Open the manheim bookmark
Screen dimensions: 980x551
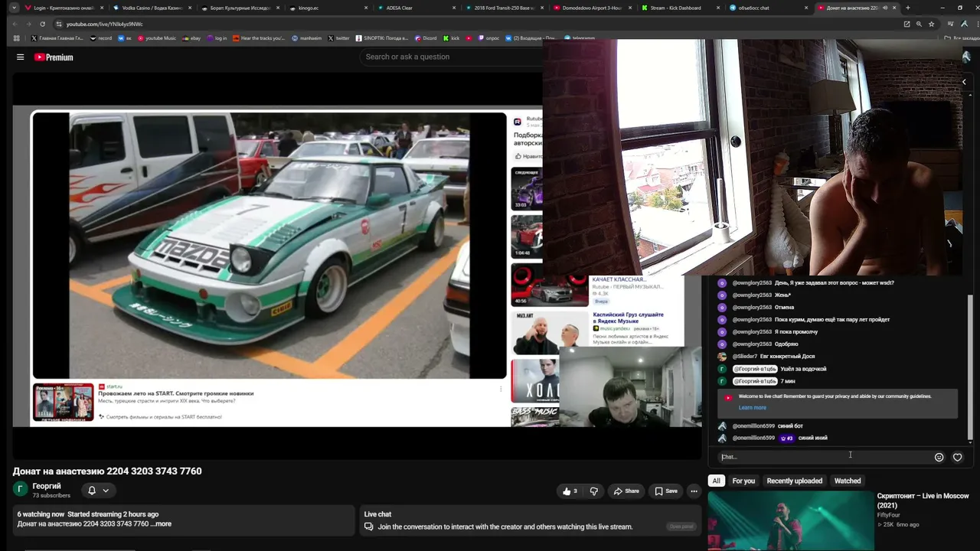(x=306, y=37)
